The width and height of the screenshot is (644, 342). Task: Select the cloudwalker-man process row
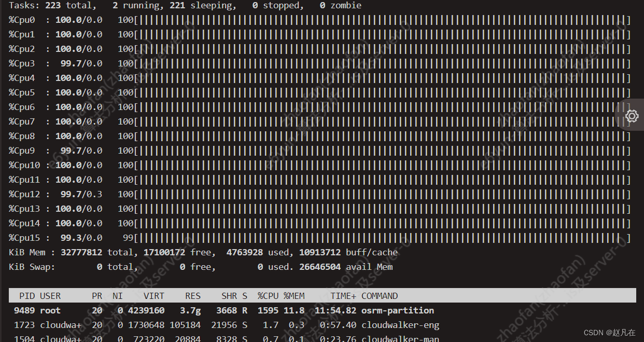point(400,339)
